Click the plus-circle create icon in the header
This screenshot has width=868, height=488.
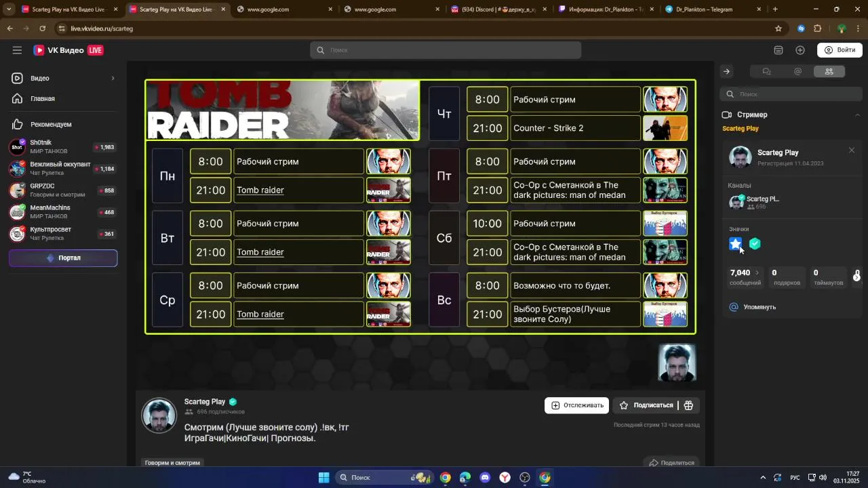(800, 50)
